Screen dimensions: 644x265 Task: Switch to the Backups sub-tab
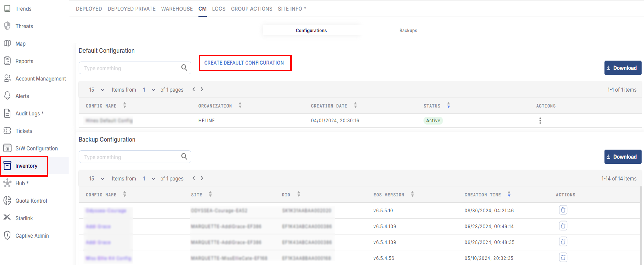(408, 31)
